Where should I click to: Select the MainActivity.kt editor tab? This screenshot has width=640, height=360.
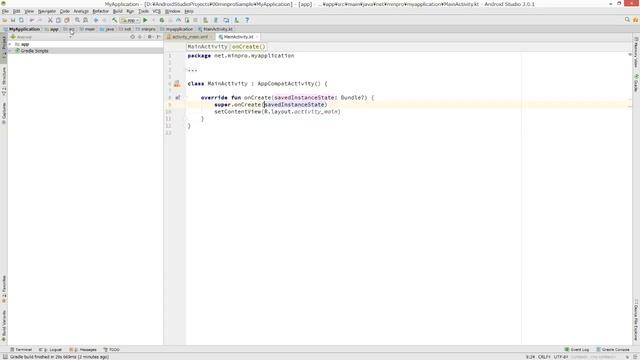pyautogui.click(x=239, y=37)
